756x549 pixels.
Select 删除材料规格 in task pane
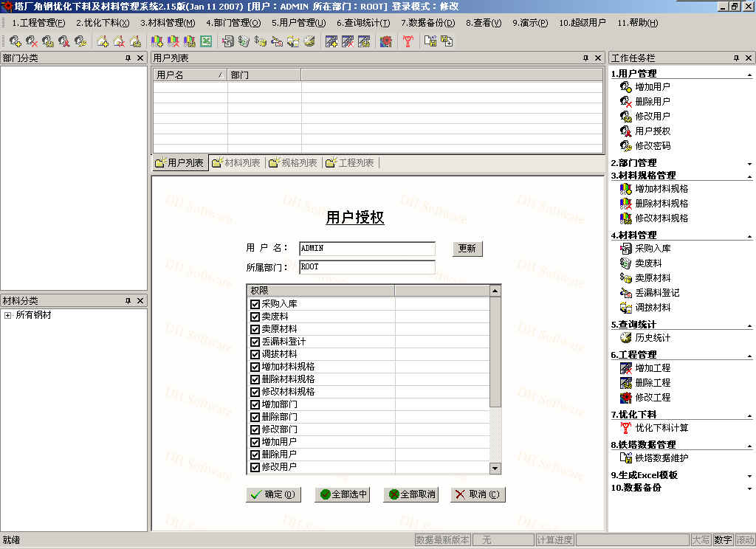[661, 204]
